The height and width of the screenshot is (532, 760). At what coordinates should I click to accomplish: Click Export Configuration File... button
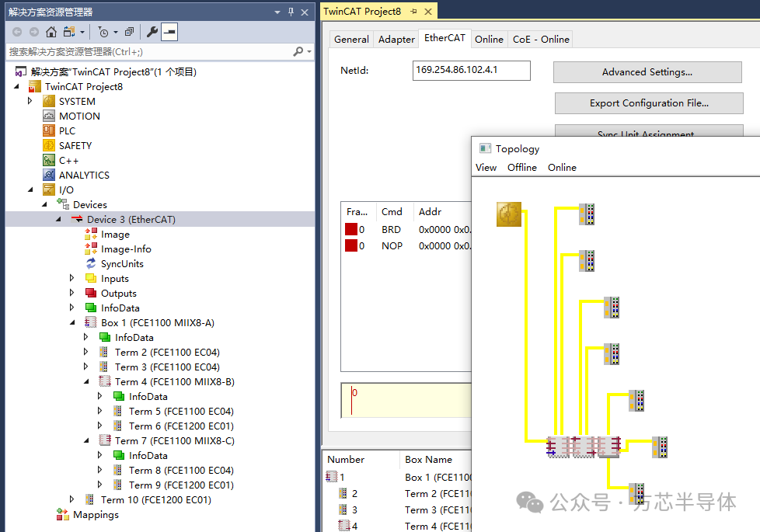pos(649,103)
